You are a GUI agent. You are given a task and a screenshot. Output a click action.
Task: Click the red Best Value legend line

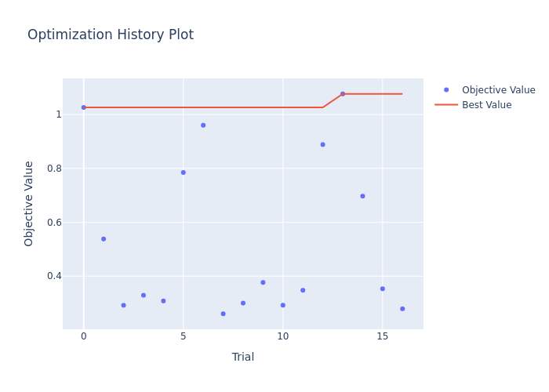pyautogui.click(x=446, y=105)
